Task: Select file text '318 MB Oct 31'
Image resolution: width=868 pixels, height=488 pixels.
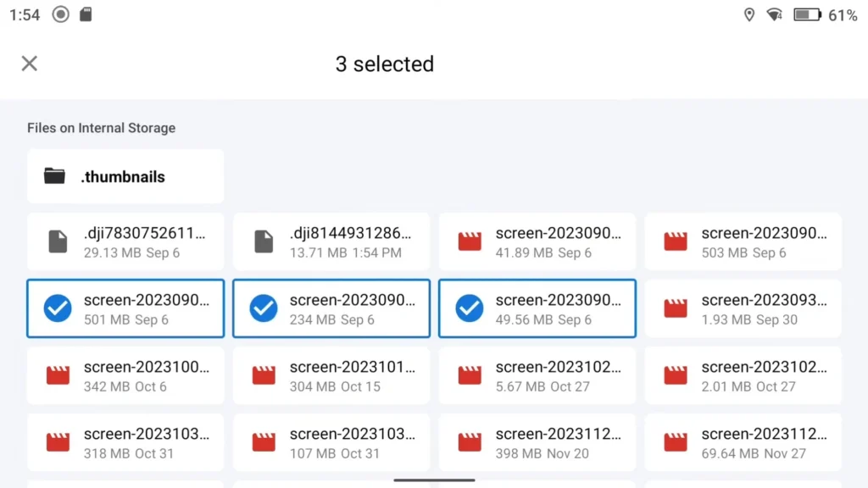Action: [129, 454]
